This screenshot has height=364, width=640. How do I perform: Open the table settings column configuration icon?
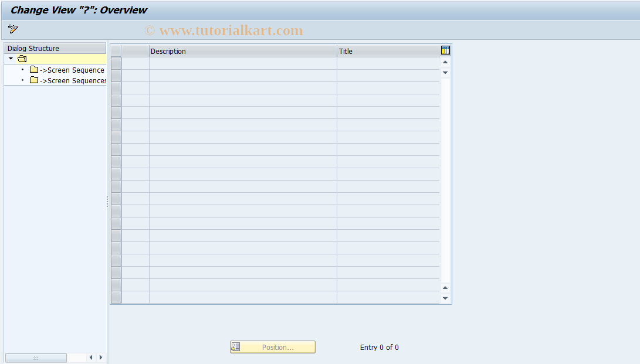point(445,50)
